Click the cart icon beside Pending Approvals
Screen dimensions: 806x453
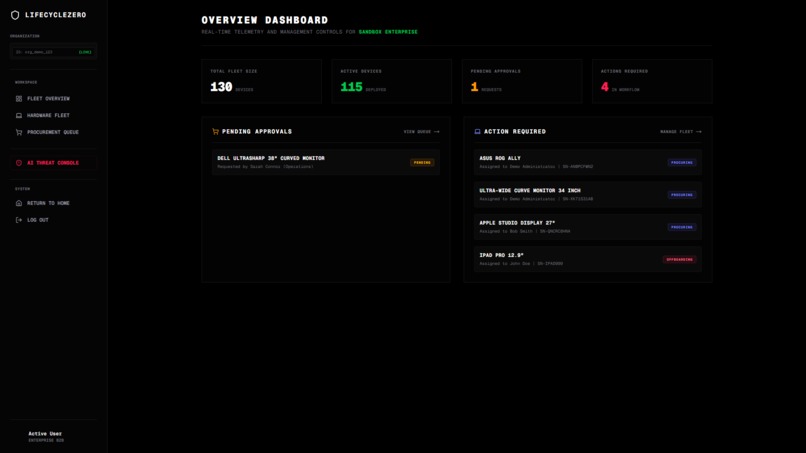(x=215, y=132)
